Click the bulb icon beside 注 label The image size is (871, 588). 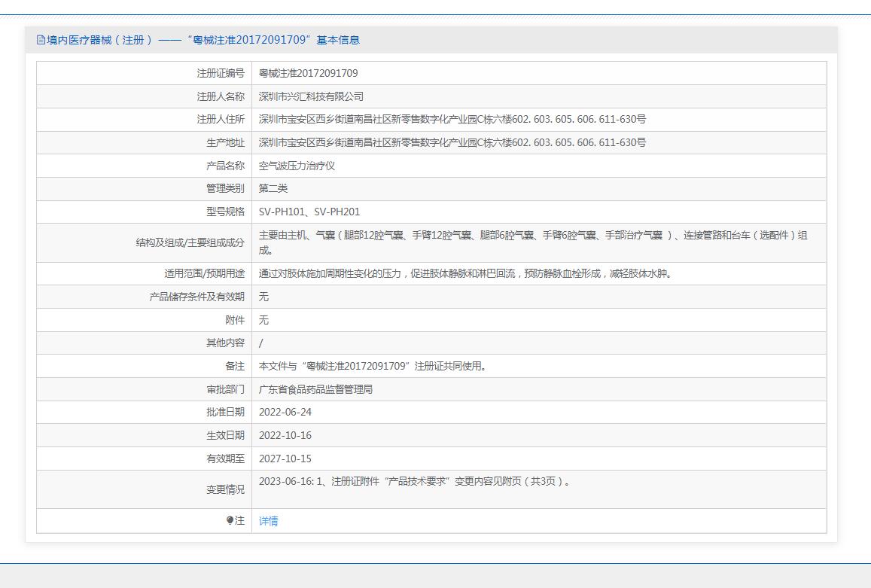pos(230,520)
